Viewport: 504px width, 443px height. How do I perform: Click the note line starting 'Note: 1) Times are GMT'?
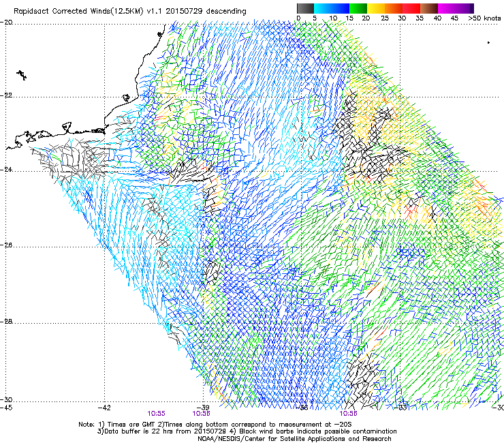[x=215, y=425]
